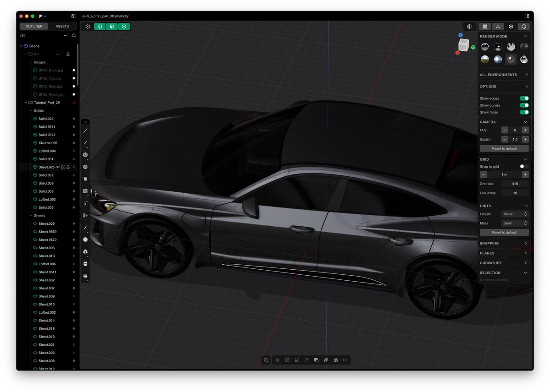Click the Line every value field
The image size is (550, 392).
point(515,193)
